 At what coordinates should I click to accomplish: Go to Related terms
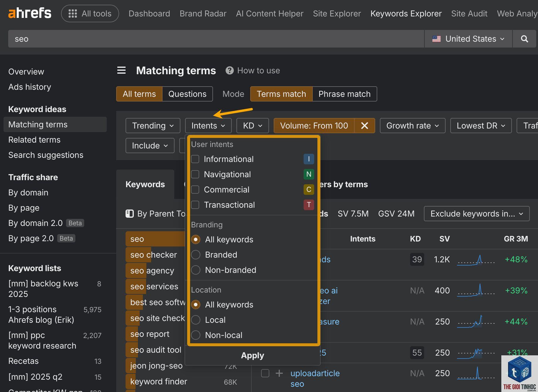[34, 140]
